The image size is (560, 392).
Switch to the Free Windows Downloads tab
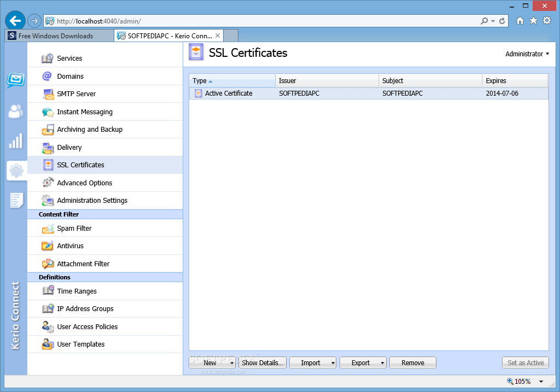click(x=59, y=36)
